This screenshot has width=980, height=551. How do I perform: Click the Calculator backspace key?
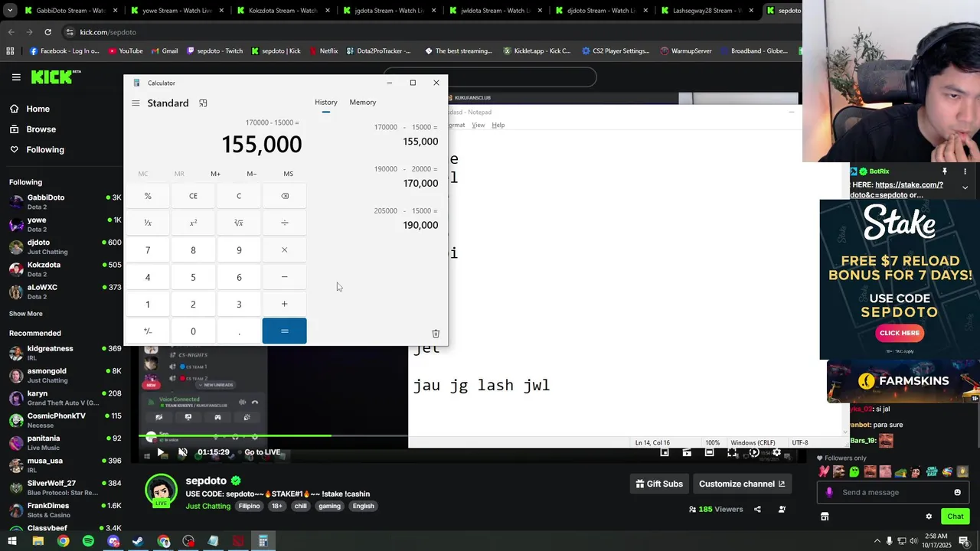(284, 196)
